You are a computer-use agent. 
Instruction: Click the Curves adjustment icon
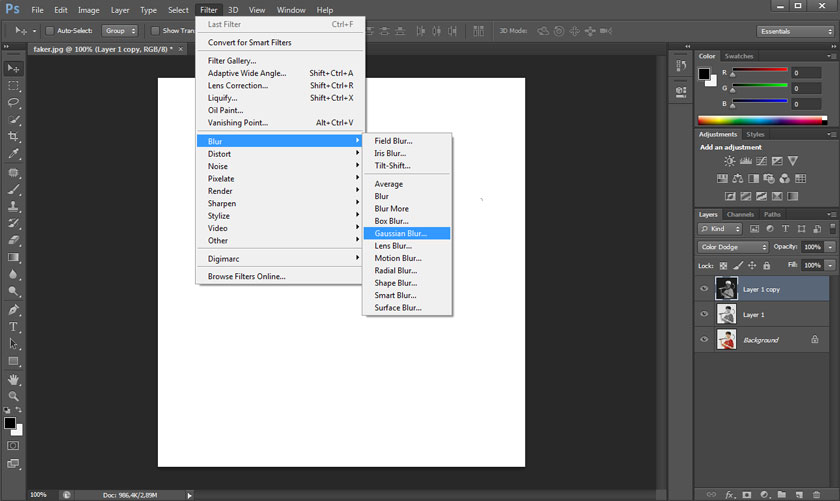click(x=761, y=161)
